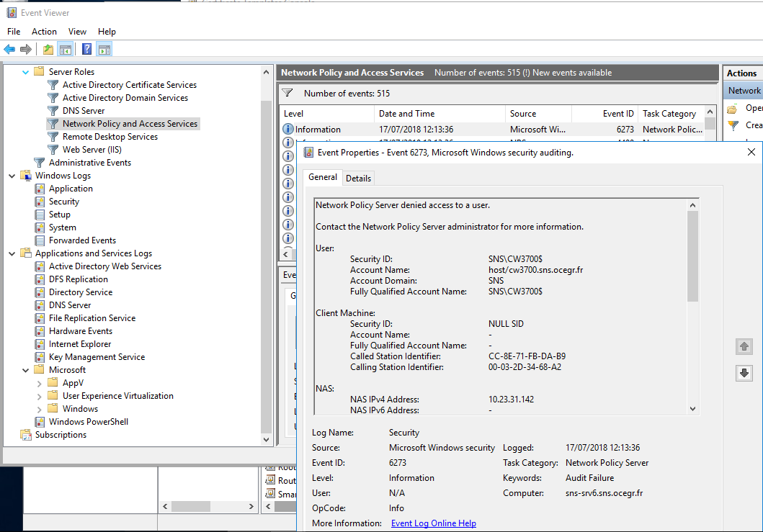Click the Administrative Events filter icon
The height and width of the screenshot is (532, 763).
coord(40,163)
